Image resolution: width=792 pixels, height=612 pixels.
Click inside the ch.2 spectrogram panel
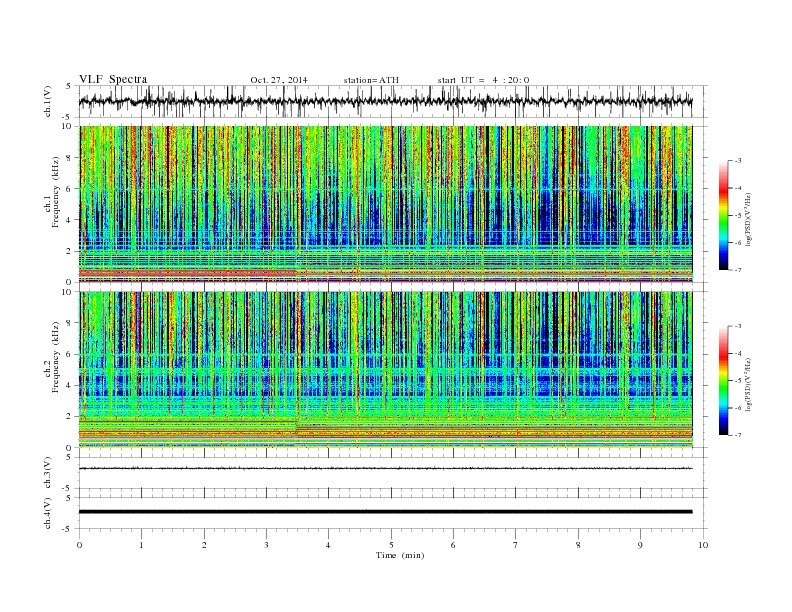(385, 370)
